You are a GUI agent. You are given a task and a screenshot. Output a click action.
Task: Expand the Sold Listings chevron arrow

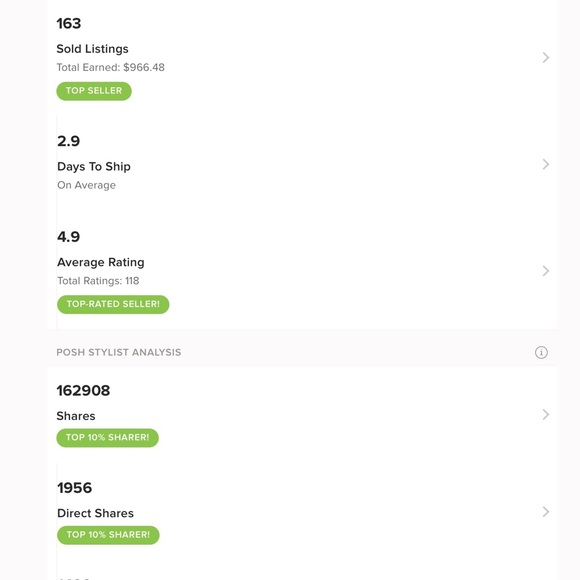tap(546, 57)
